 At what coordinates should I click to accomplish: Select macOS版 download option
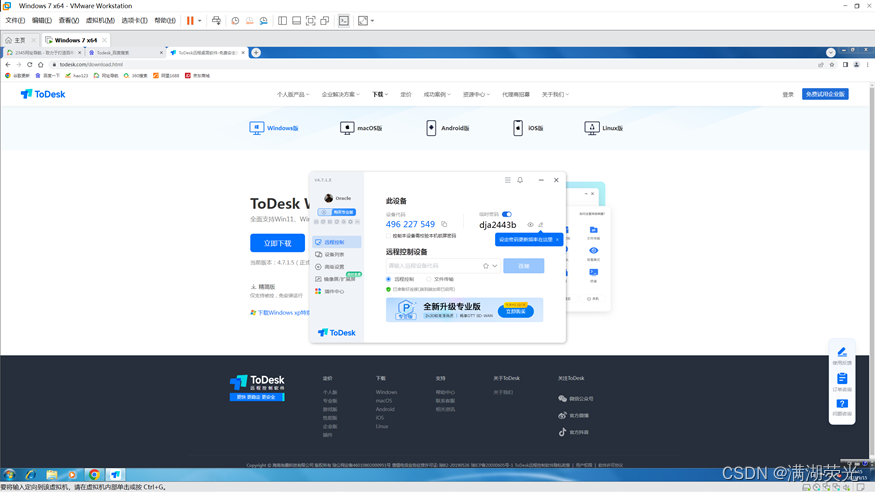pos(361,128)
